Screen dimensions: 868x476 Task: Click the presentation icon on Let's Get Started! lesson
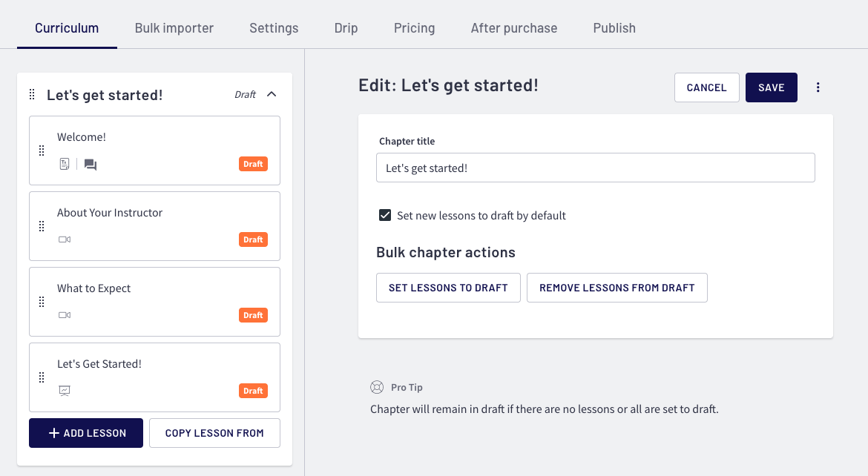tap(65, 391)
